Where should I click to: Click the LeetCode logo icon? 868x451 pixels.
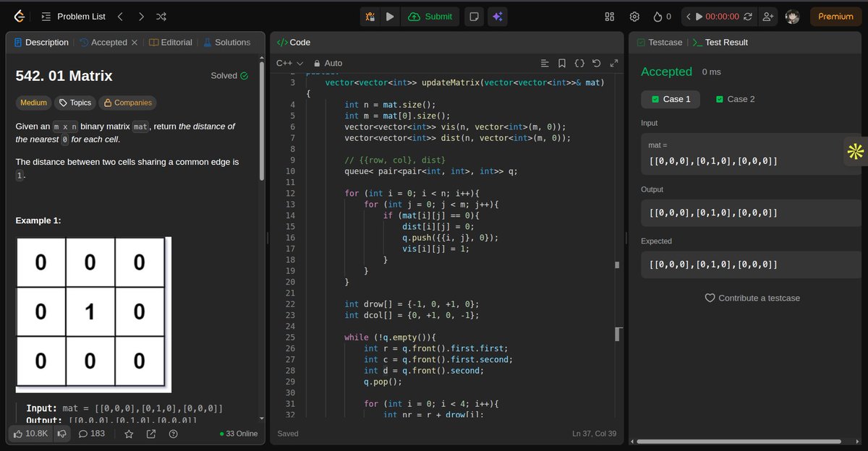point(20,16)
